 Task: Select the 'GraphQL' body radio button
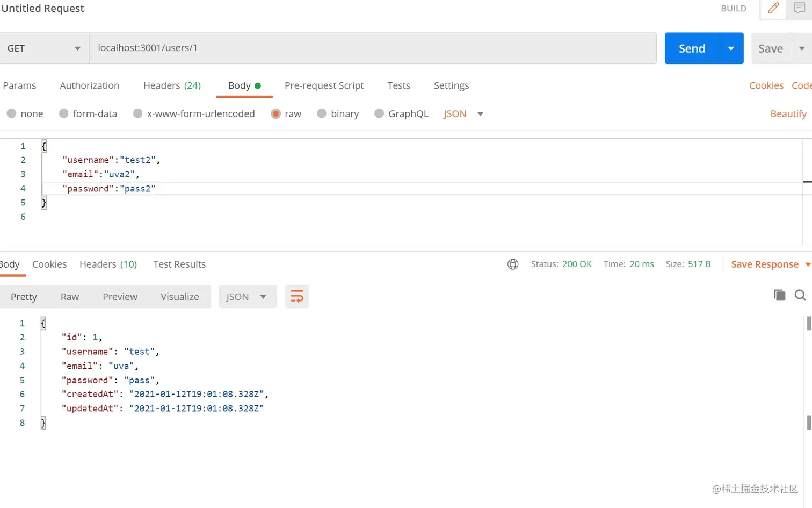[379, 113]
